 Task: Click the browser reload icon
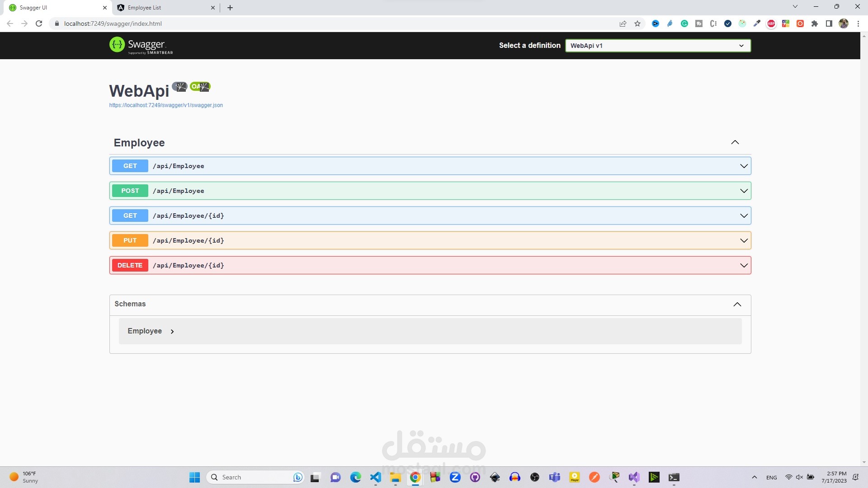[x=39, y=23]
